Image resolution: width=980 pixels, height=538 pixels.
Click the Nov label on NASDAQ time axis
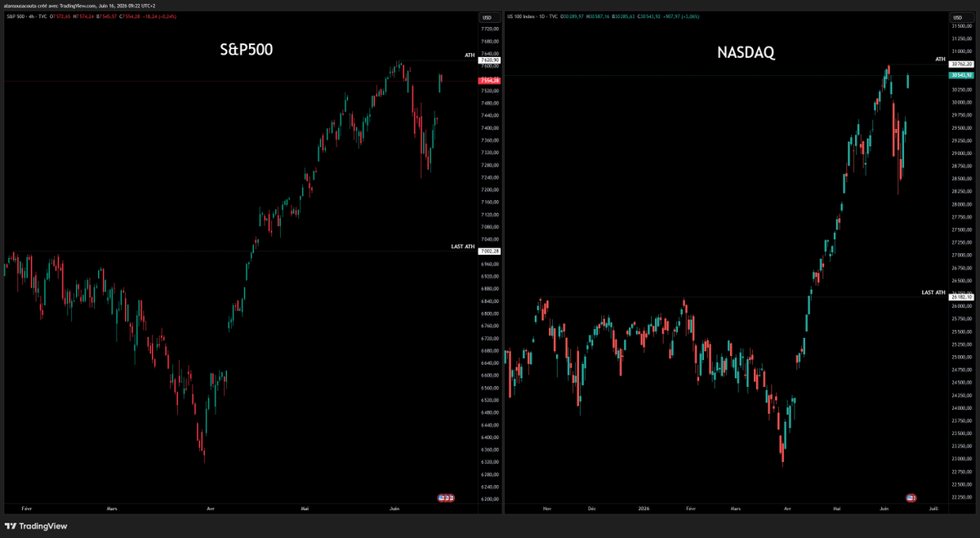tap(546, 507)
